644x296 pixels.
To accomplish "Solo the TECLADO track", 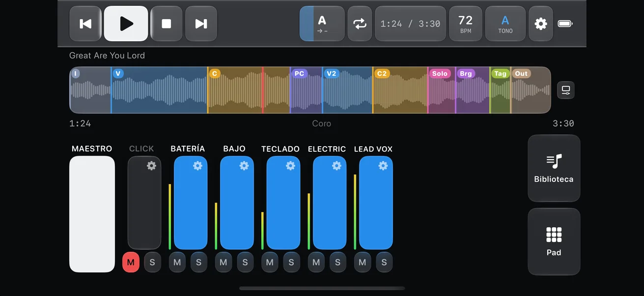I will 291,262.
